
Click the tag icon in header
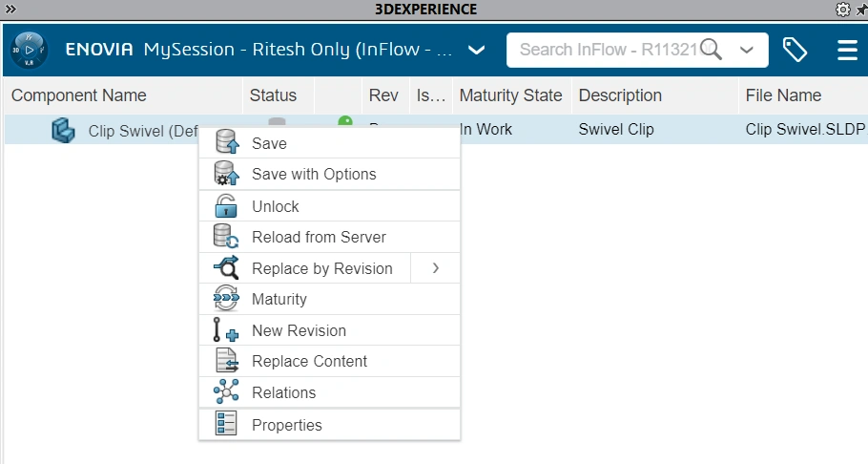[x=796, y=50]
